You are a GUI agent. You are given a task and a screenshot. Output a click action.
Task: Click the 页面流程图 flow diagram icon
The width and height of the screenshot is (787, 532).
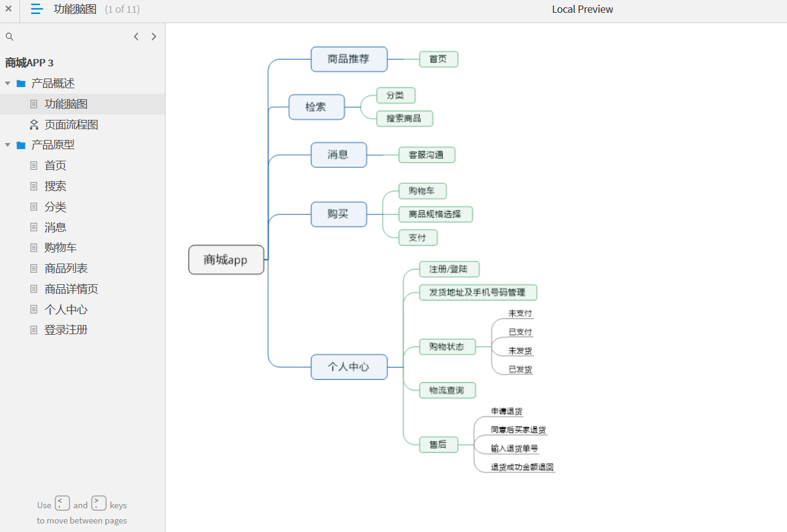coord(34,125)
